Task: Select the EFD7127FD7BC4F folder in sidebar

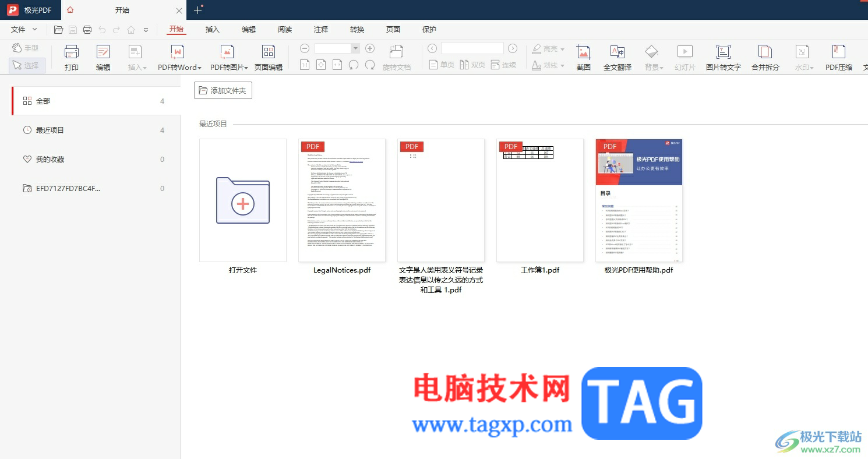Action: click(96, 188)
